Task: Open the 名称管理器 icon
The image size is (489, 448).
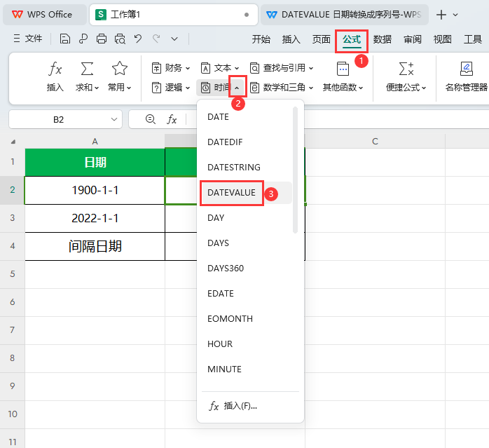Action: pyautogui.click(x=467, y=69)
